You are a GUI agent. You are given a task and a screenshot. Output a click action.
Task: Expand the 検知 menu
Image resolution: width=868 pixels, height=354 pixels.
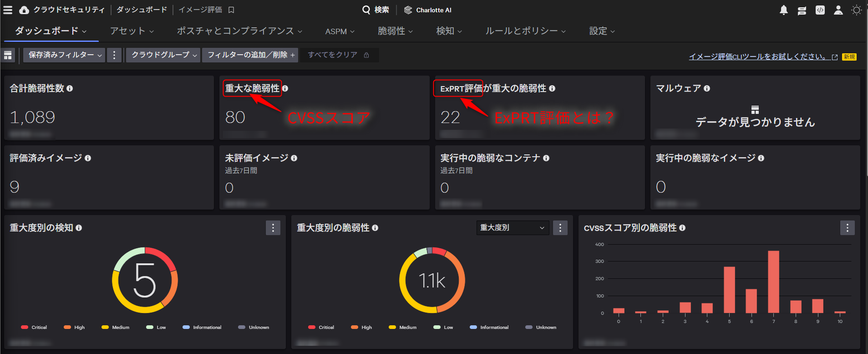click(449, 31)
